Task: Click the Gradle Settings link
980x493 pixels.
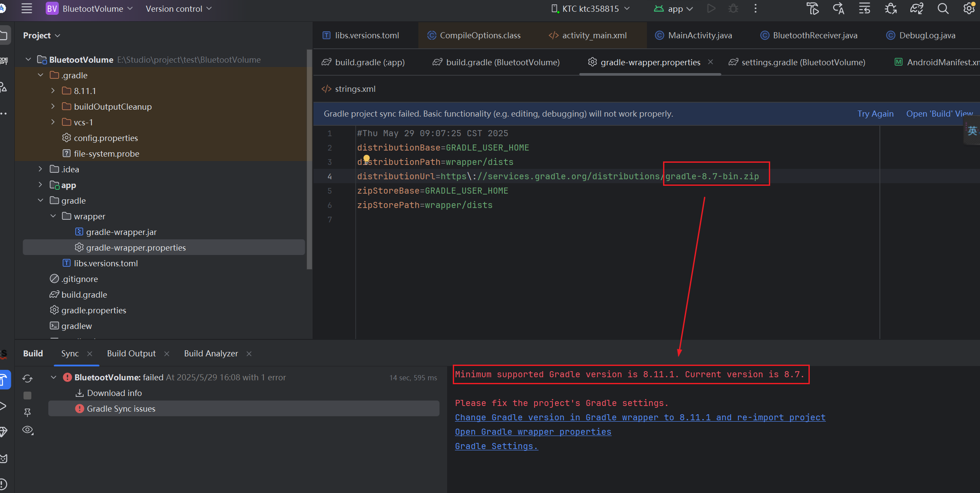Action: click(x=496, y=446)
